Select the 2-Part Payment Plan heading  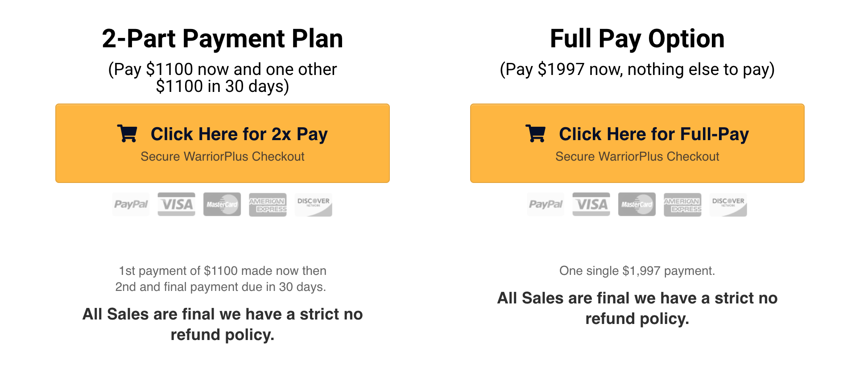click(223, 39)
